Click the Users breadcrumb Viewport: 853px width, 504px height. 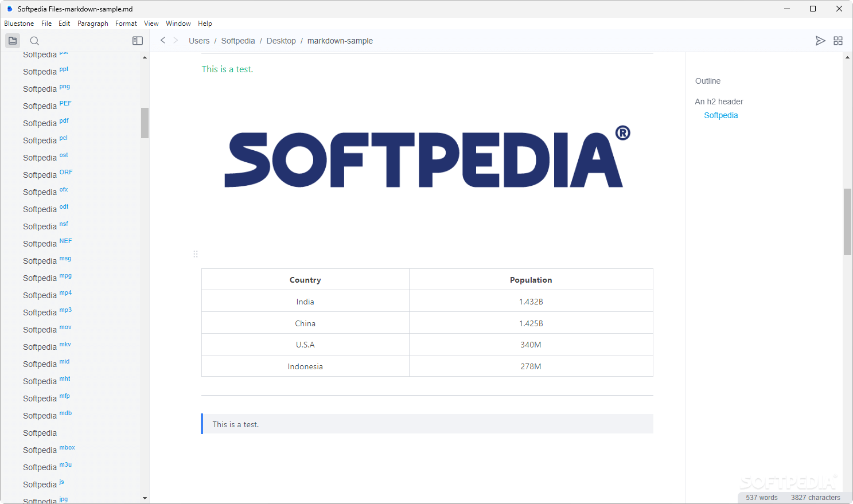pos(199,41)
